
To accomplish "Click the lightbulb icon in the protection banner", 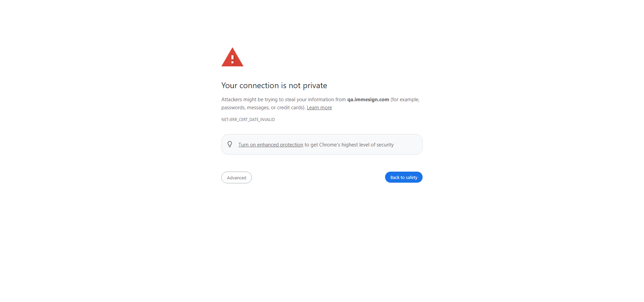I will pos(230,144).
